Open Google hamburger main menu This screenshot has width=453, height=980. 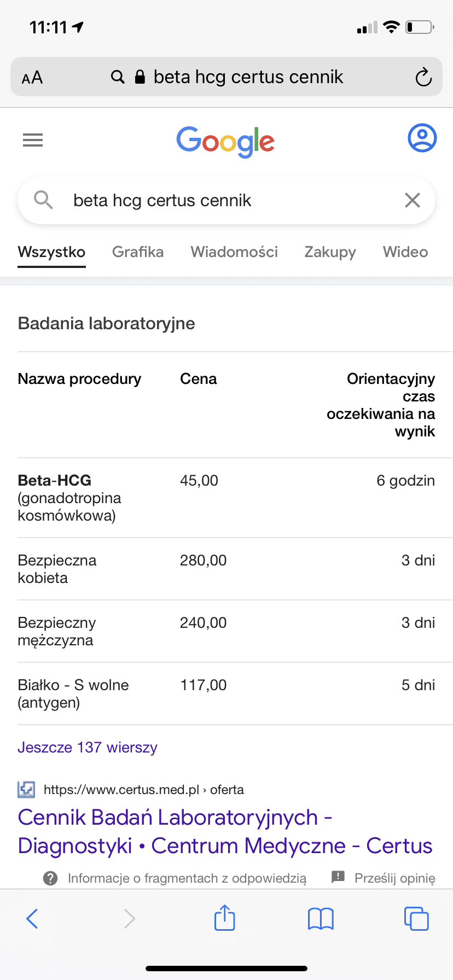pos(33,141)
